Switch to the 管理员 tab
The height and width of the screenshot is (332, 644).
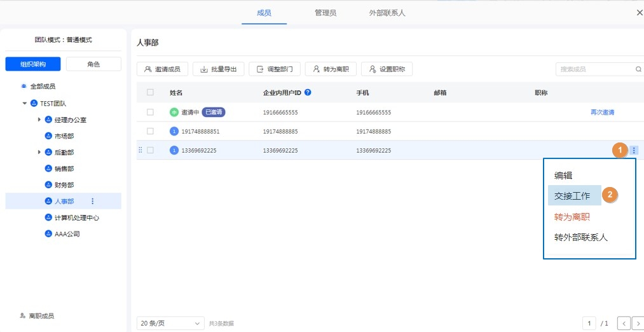[325, 13]
